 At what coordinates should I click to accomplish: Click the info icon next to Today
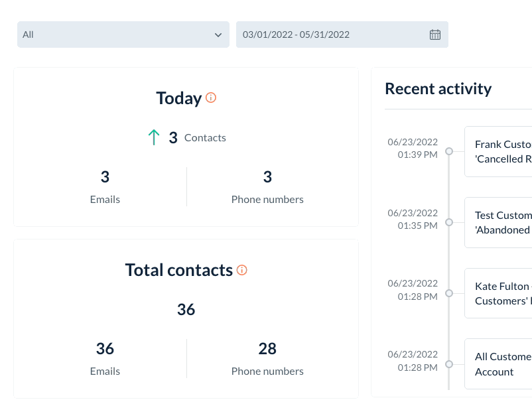[211, 98]
